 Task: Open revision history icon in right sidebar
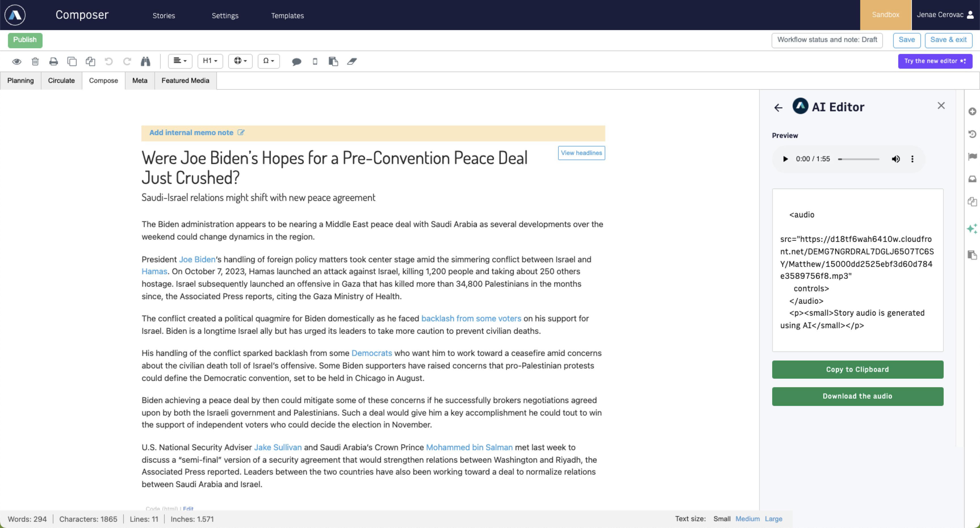pyautogui.click(x=972, y=134)
